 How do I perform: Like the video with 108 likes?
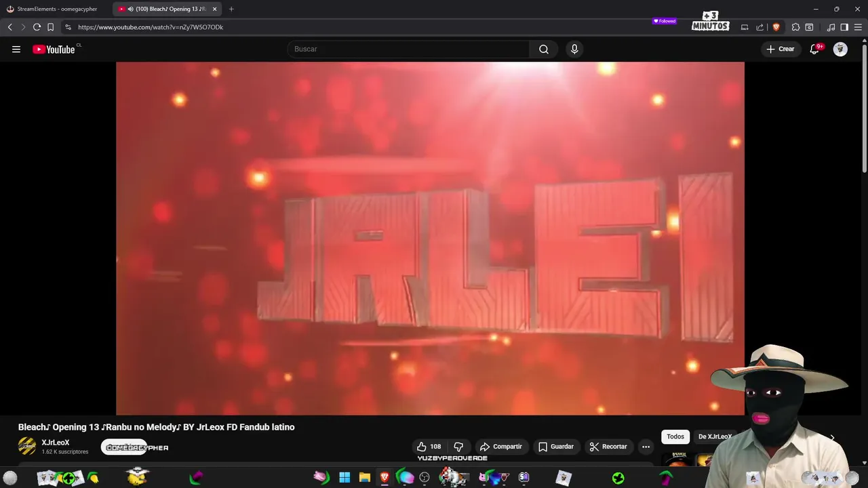(x=429, y=447)
